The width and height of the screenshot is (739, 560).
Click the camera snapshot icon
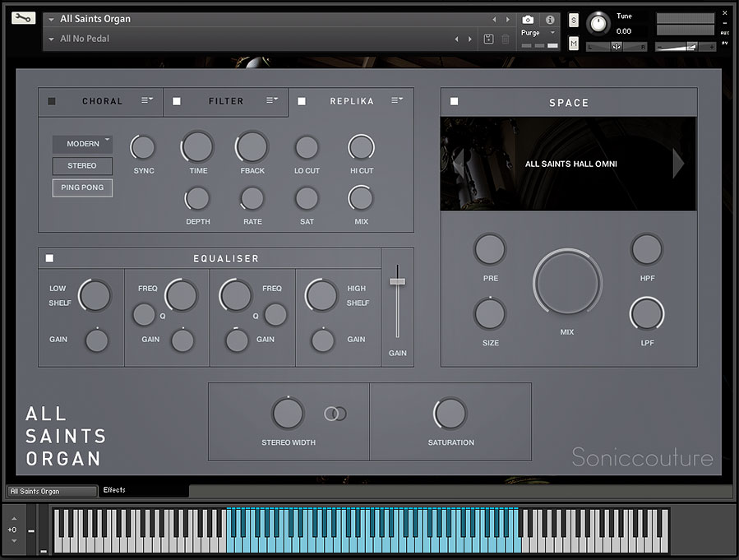528,20
